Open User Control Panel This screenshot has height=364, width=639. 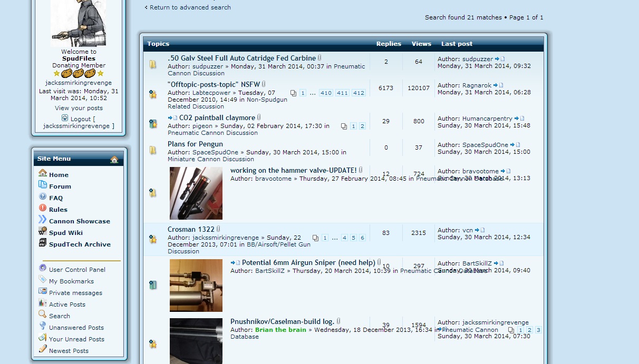pyautogui.click(x=77, y=270)
